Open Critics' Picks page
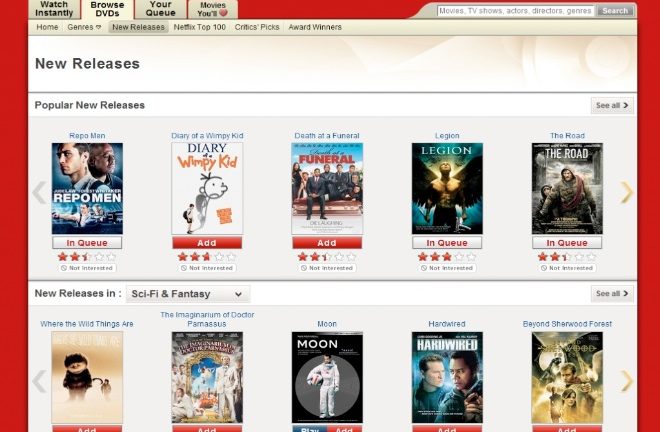 point(257,27)
